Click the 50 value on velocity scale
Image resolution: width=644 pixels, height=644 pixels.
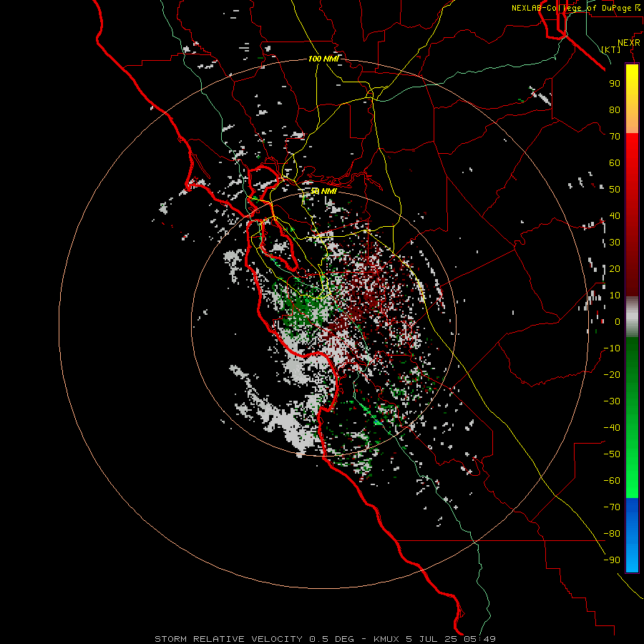click(x=615, y=190)
